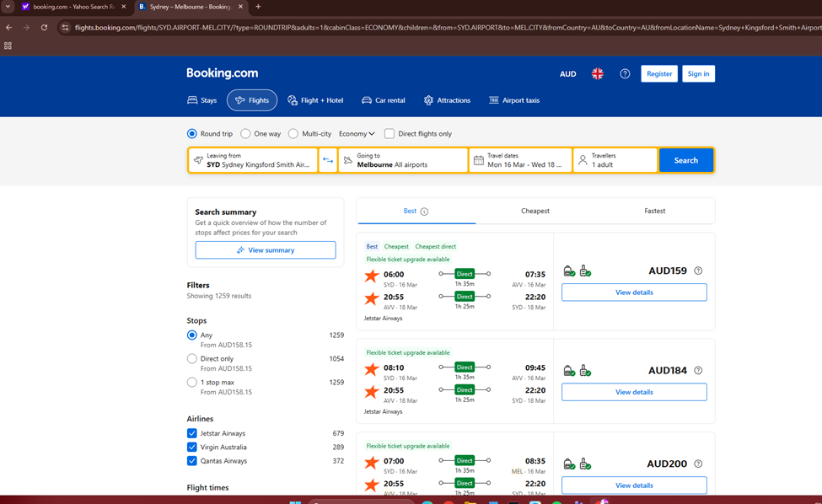The height and width of the screenshot is (504, 822).
Task: Click carry-on luggage icon on AUD159 flight
Action: [585, 271]
